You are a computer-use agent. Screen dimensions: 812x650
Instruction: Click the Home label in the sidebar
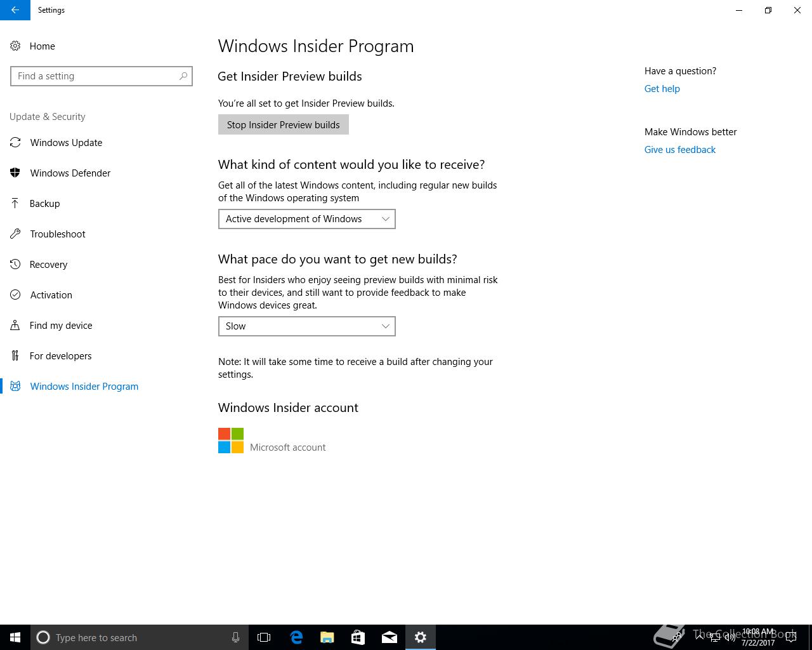(43, 46)
